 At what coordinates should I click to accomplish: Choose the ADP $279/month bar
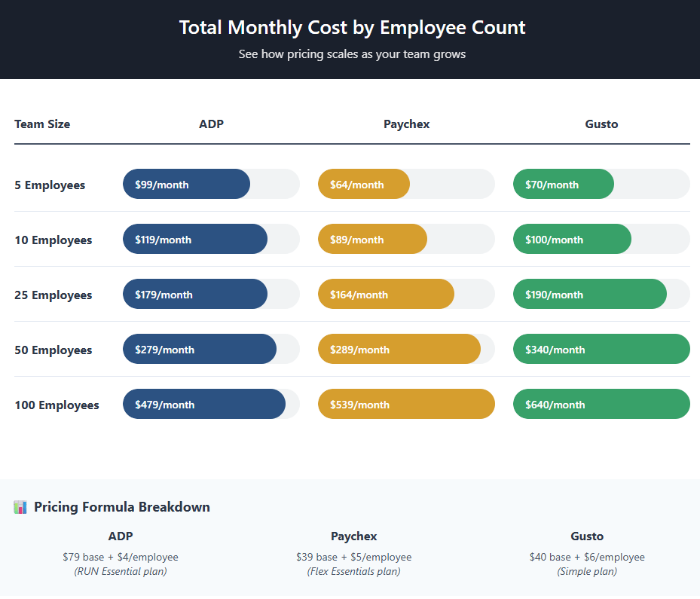click(200, 349)
